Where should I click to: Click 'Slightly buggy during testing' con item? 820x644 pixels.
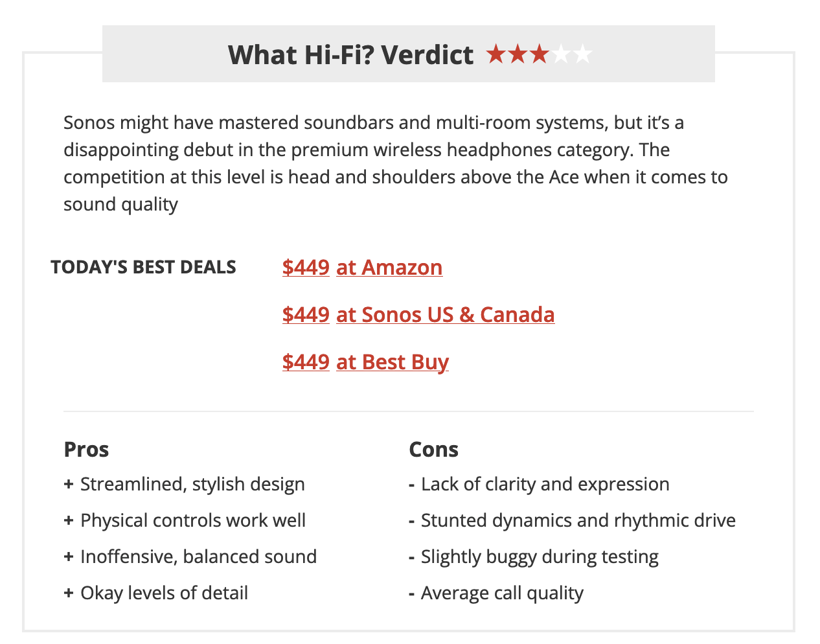(534, 557)
